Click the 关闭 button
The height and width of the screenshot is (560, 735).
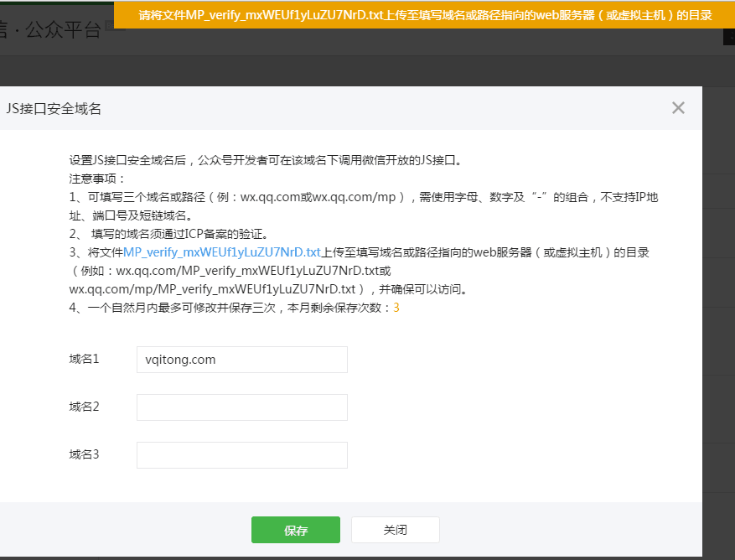[395, 530]
